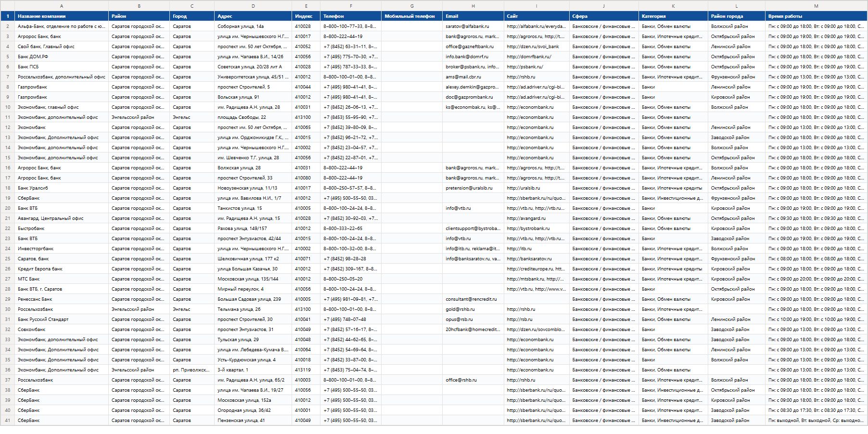Click address 'Вольская улица, 91'
The width and height of the screenshot is (868, 434).
click(x=253, y=97)
